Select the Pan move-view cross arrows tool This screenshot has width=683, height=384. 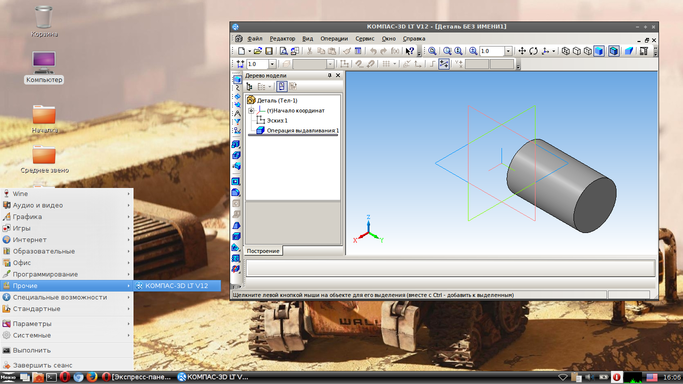tap(522, 51)
